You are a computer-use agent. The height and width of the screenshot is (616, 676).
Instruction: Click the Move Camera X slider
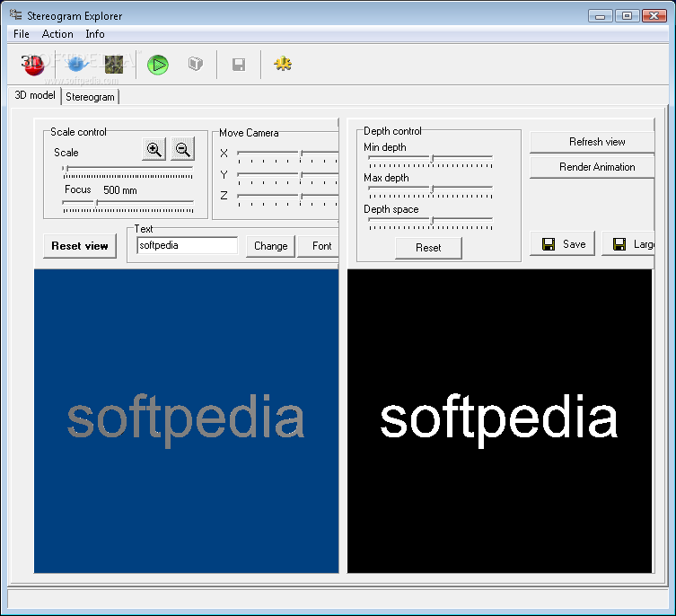(287, 155)
